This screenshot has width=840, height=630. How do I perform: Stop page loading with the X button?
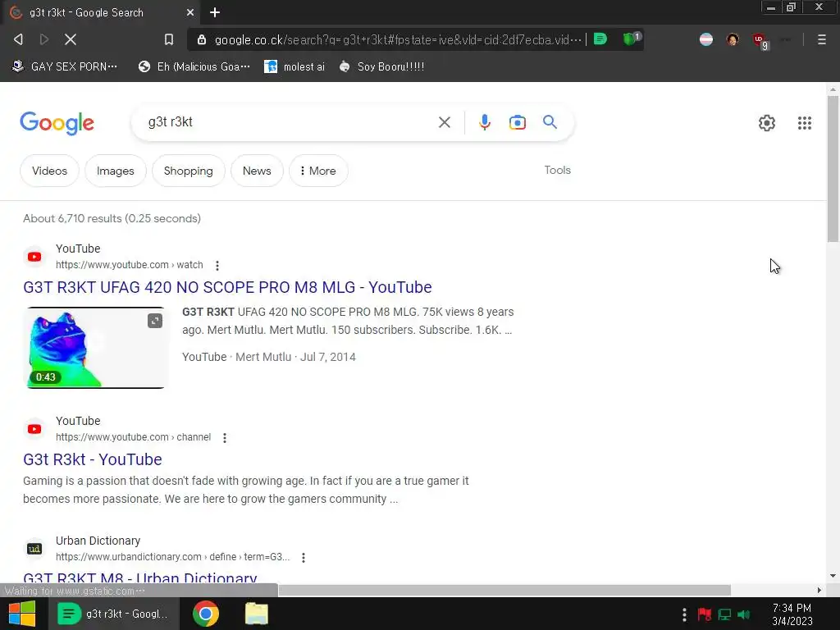coord(71,39)
